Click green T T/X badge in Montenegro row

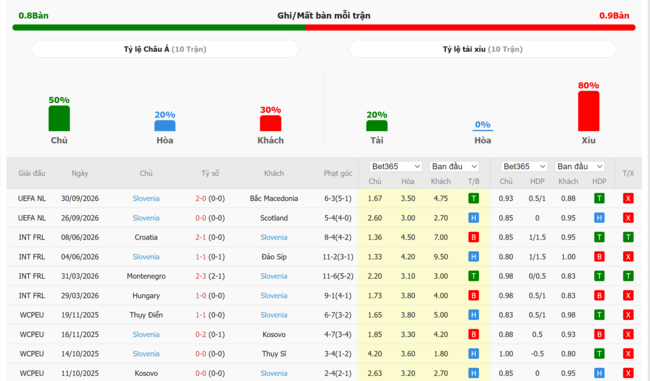click(x=628, y=276)
